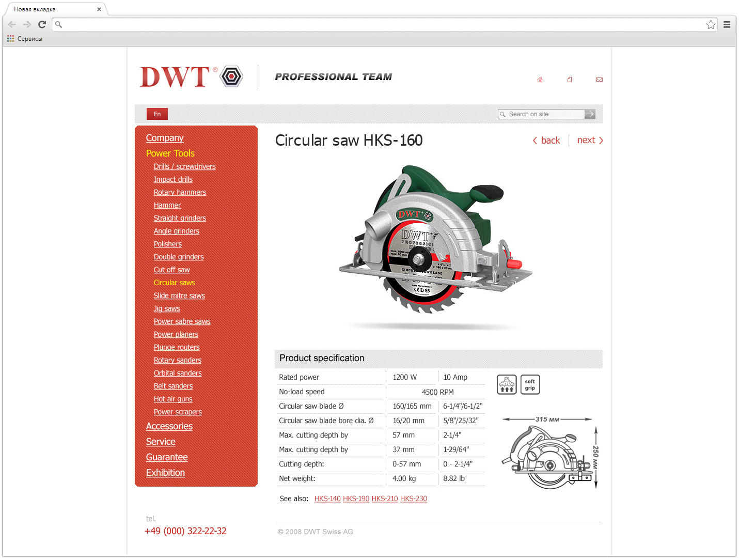739x560 pixels.
Task: Click the saw dimensions drawing
Action: (550, 453)
